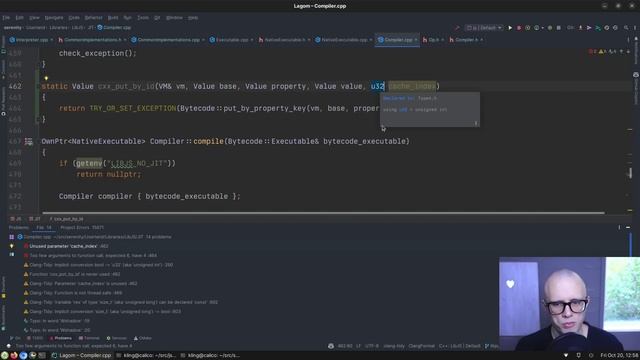This screenshot has width=640, height=360.
Task: Open the Services tool window tab
Action: [x=116, y=338]
